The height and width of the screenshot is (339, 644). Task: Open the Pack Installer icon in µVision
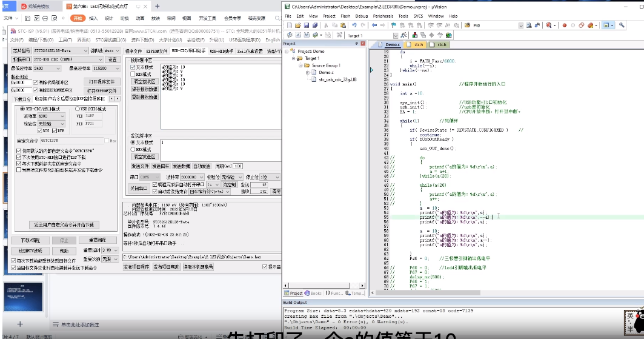coord(448,35)
